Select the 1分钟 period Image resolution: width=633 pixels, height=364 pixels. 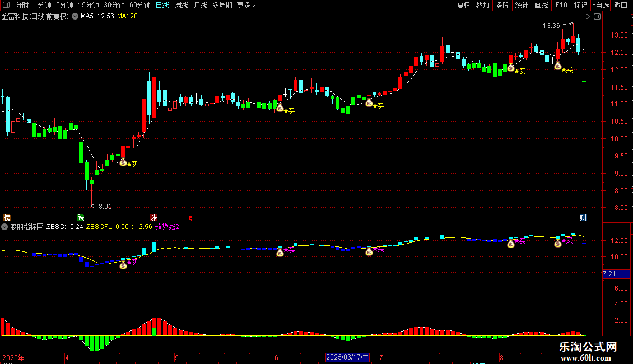click(43, 5)
